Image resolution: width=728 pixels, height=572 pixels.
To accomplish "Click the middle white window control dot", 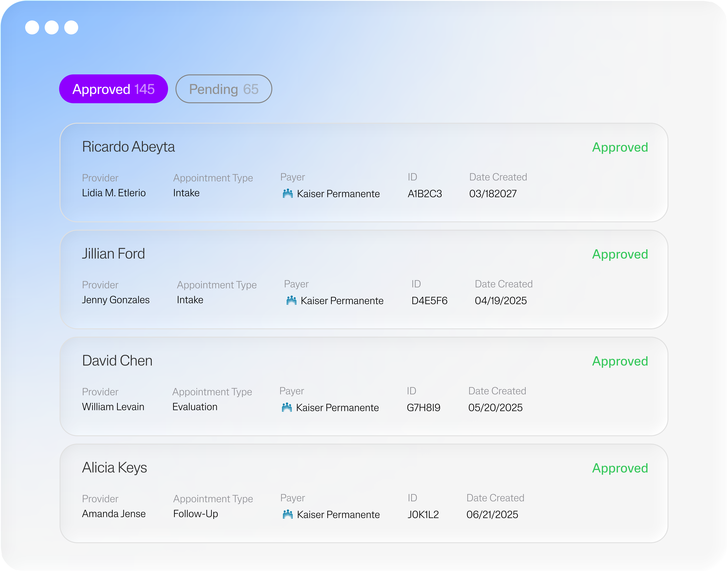I will [52, 27].
